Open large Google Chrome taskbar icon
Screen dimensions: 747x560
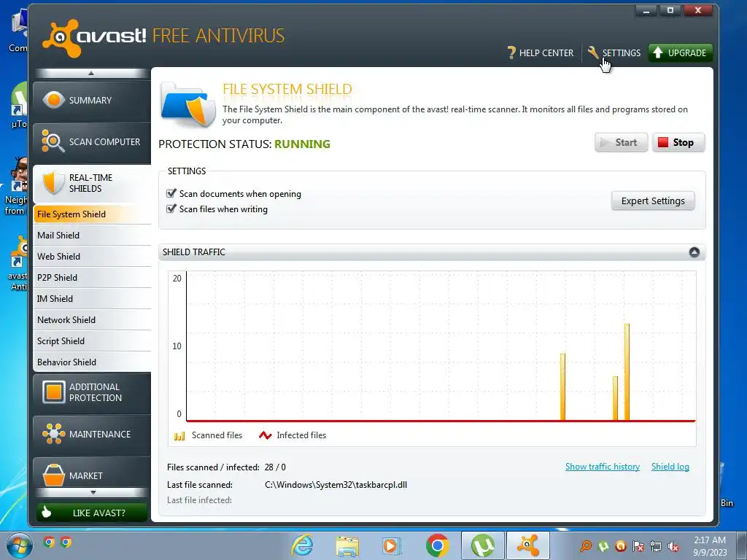coord(438,545)
